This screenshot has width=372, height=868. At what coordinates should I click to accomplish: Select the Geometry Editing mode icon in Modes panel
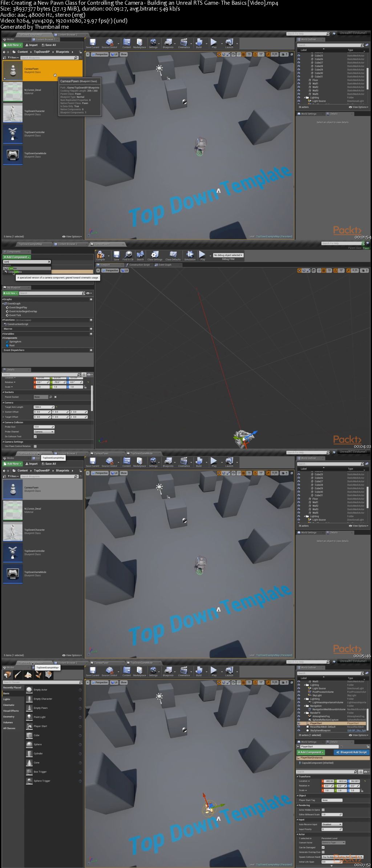click(48, 675)
